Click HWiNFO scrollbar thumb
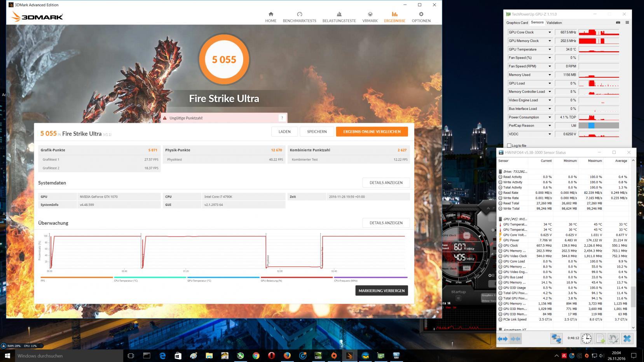This screenshot has height=362, width=644. (633, 297)
